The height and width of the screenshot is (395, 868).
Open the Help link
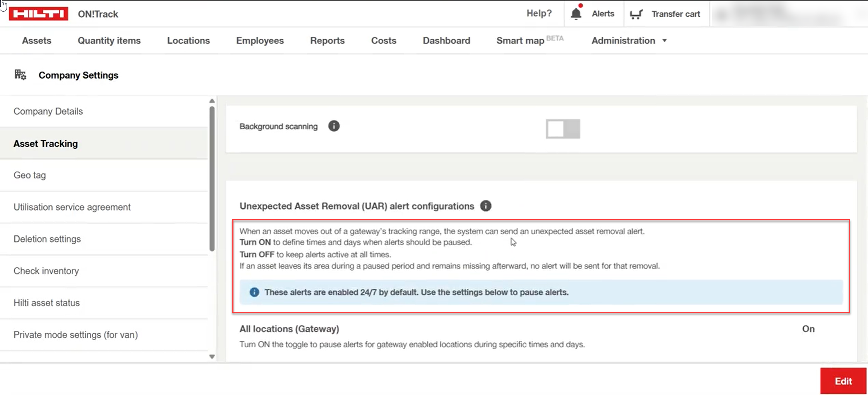(x=539, y=14)
